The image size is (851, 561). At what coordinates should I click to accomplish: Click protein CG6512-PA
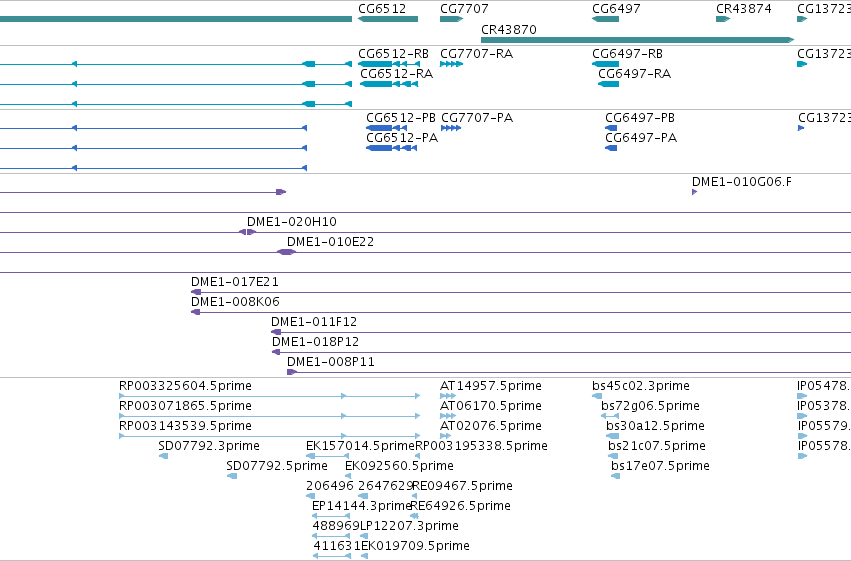click(x=391, y=148)
